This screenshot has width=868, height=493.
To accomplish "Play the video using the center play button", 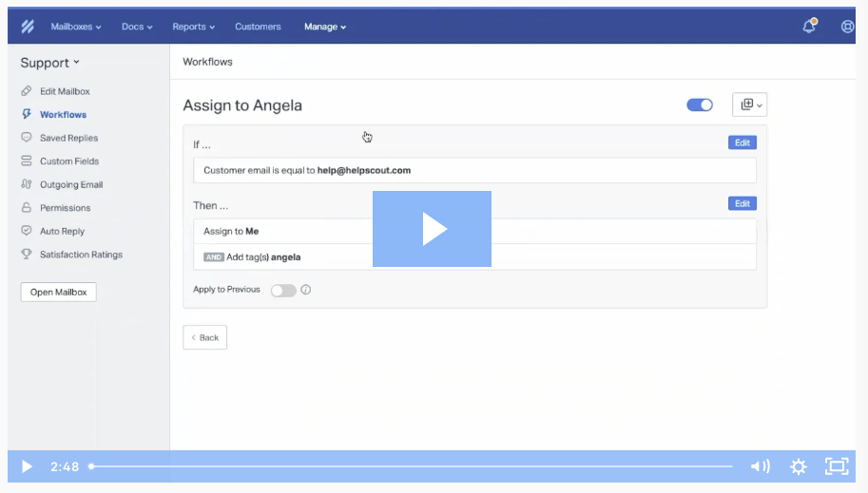I will tap(432, 229).
